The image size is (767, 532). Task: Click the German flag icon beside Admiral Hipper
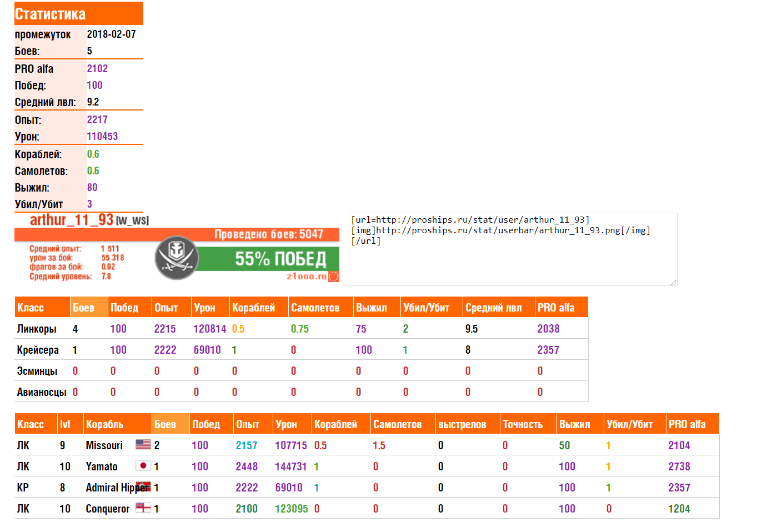(x=143, y=486)
